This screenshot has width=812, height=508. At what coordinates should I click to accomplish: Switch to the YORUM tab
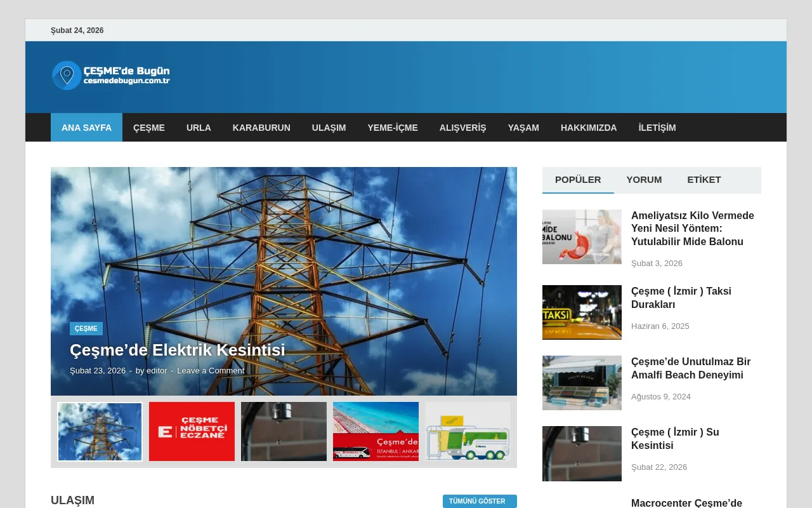pyautogui.click(x=644, y=180)
